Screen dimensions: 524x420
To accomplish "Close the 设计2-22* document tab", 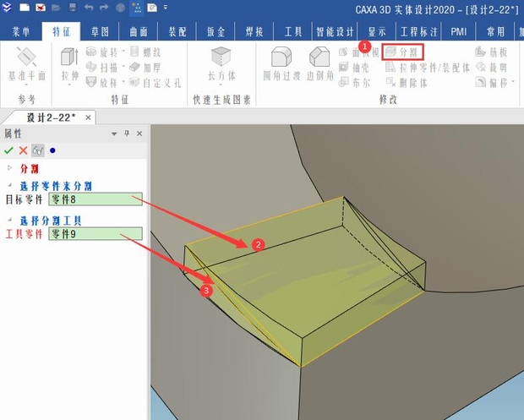I will (88, 117).
